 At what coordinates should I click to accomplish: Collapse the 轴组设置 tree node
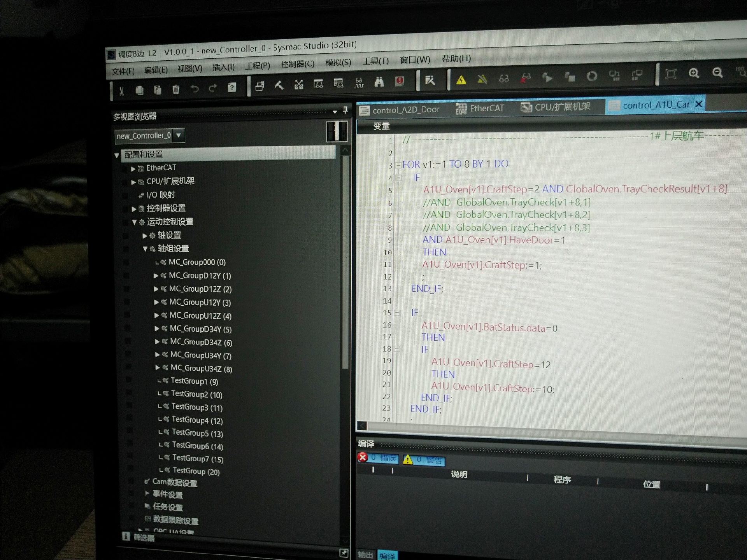[x=145, y=248]
